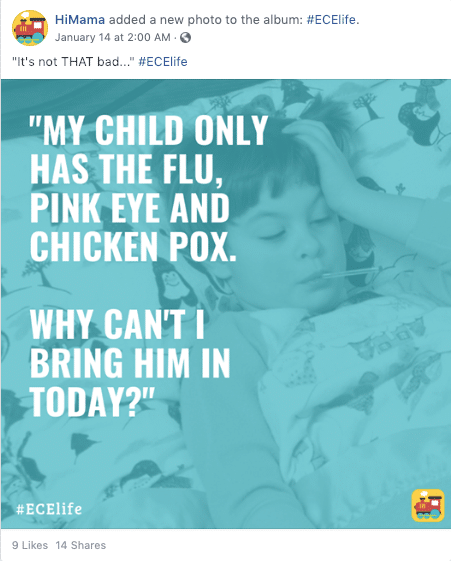Viewport: 451px width, 561px height.
Task: Click "added a new photo to the album" text
Action: (x=206, y=20)
